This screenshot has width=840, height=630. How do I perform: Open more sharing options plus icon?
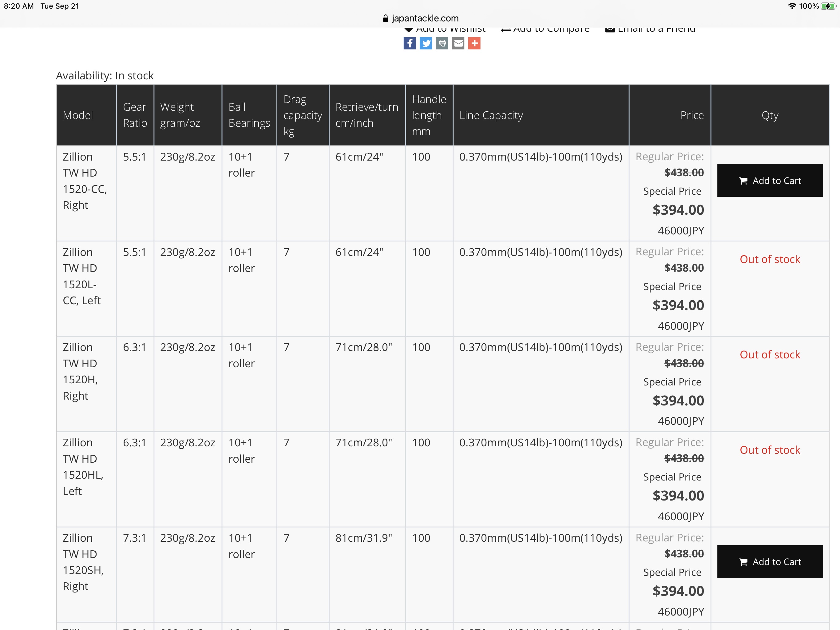pyautogui.click(x=474, y=43)
